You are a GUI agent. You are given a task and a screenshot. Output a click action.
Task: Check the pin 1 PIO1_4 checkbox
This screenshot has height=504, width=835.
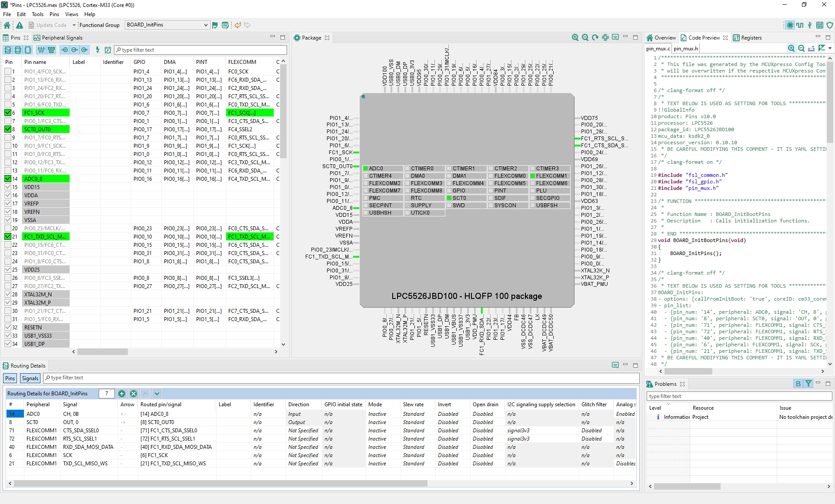point(8,71)
